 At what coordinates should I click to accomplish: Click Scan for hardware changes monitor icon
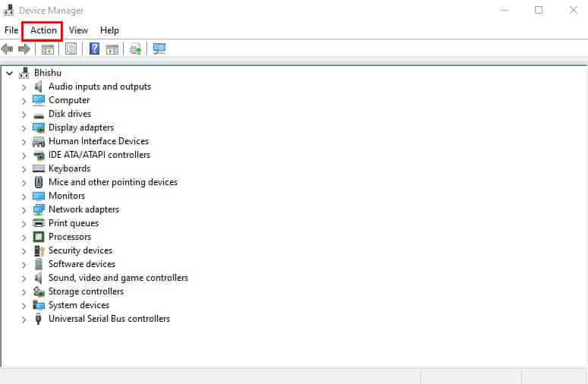pos(159,49)
